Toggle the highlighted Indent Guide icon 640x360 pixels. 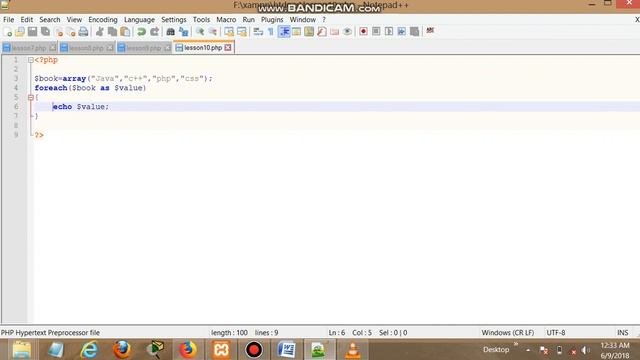[284, 31]
